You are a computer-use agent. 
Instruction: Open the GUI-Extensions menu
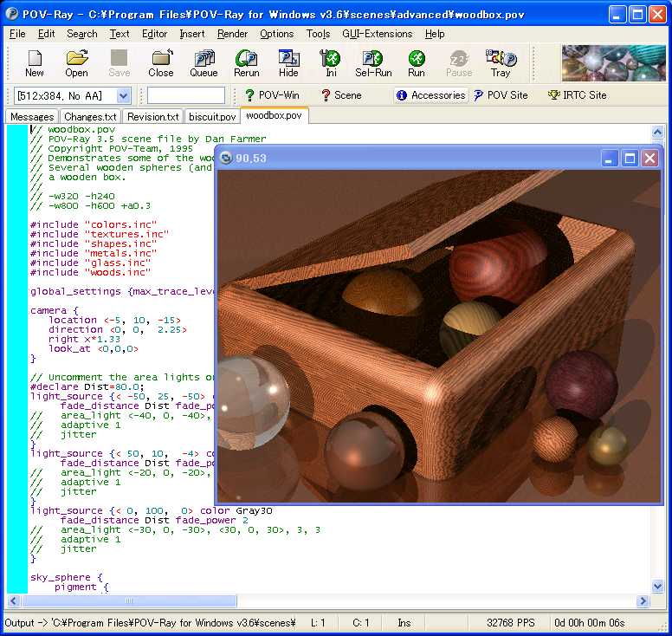pyautogui.click(x=378, y=34)
